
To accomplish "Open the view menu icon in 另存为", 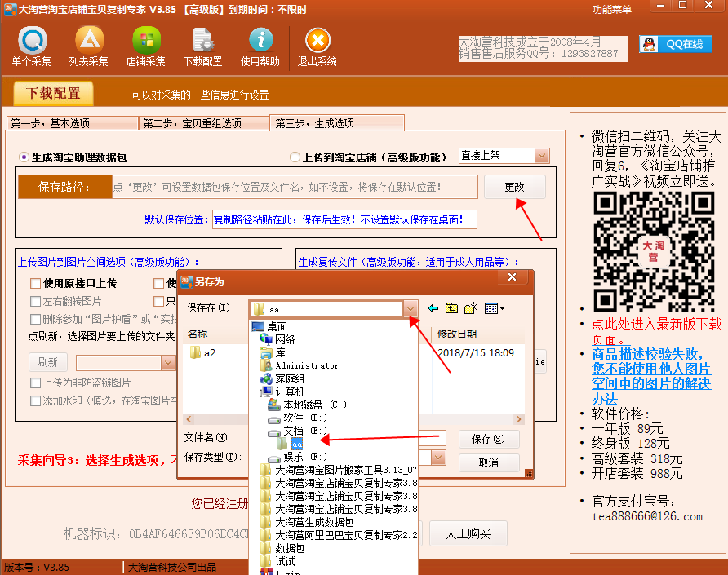I will click(x=495, y=308).
